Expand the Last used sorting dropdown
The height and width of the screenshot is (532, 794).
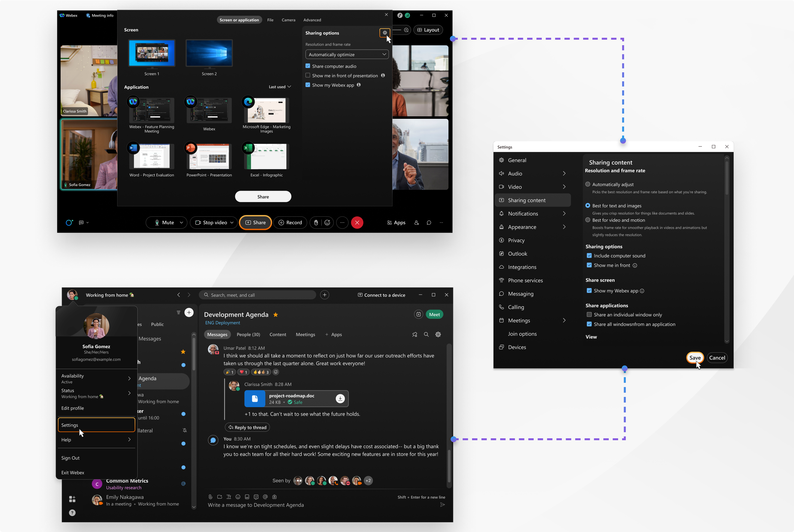coord(280,87)
